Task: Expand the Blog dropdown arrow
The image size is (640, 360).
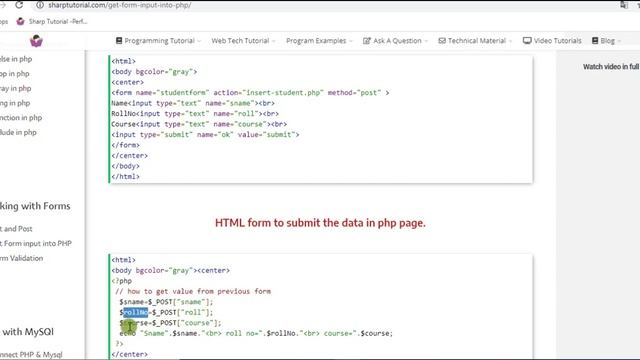Action: (619, 41)
